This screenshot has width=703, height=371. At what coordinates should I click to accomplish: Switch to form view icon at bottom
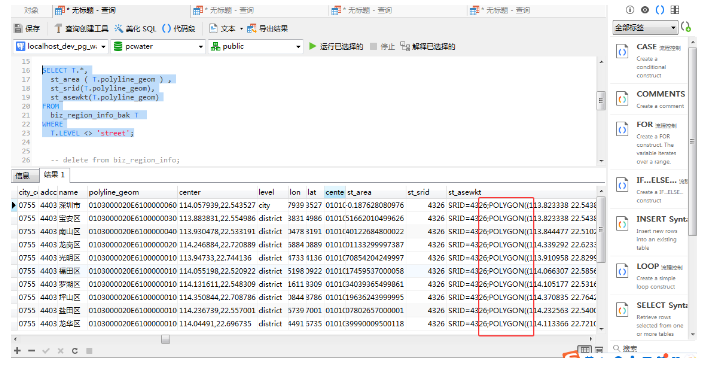tap(599, 349)
